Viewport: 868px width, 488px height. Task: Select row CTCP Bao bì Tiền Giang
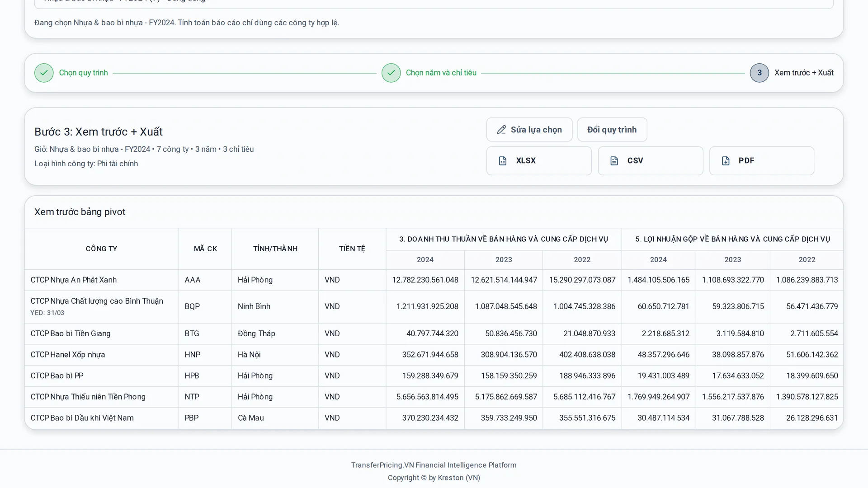(434, 334)
